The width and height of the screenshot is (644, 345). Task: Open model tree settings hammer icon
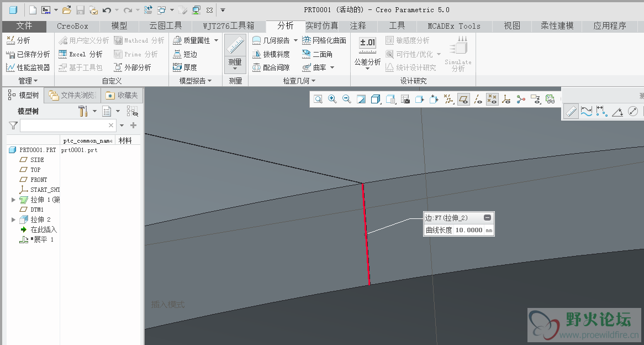coord(83,111)
